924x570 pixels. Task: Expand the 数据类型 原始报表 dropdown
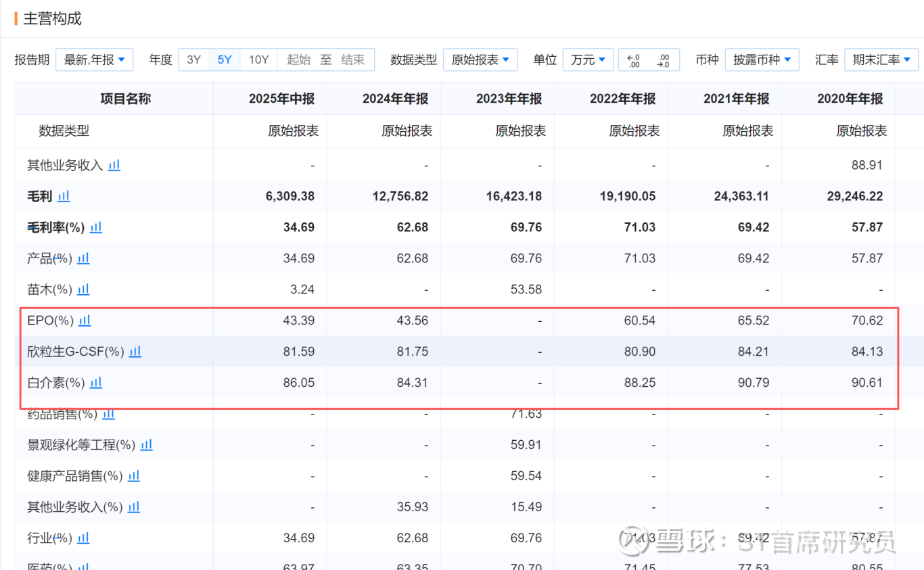point(480,60)
